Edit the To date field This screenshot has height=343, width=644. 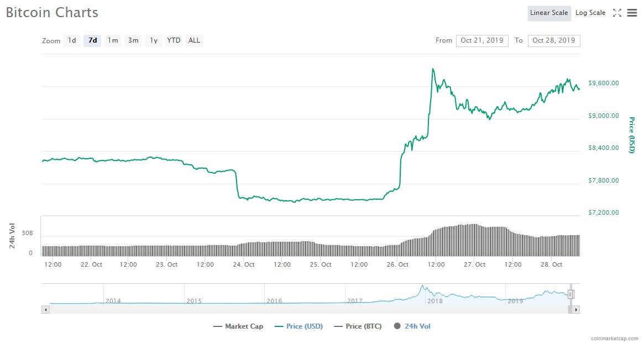pos(554,40)
